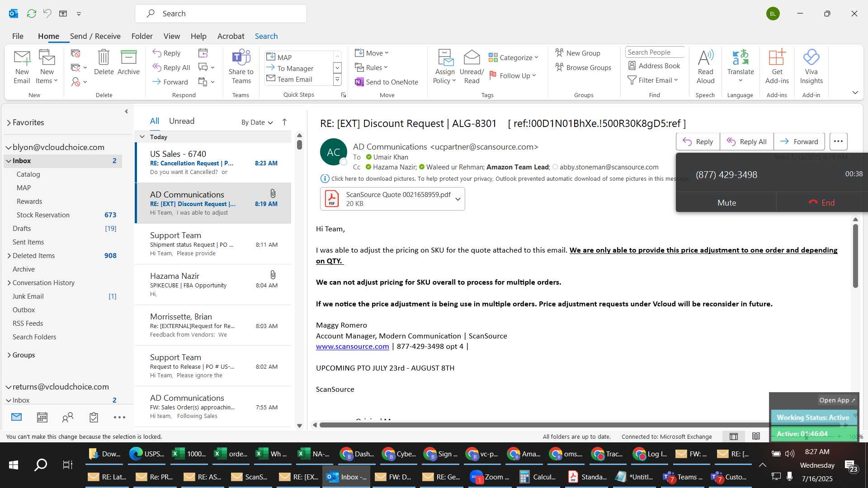Show All messages filter

[x=155, y=121]
